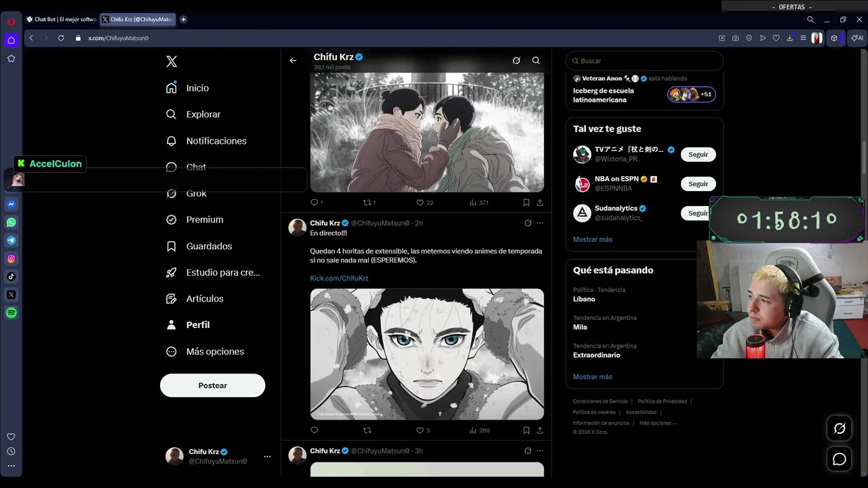Open the X logo home link
Viewport: 868px width, 488px height.
click(172, 62)
